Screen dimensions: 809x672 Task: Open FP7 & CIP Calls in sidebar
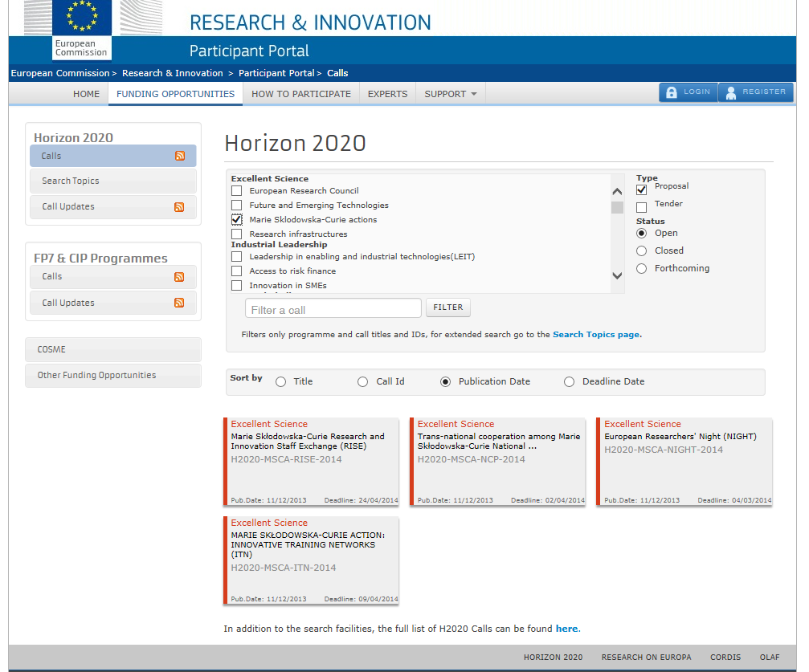tap(113, 277)
